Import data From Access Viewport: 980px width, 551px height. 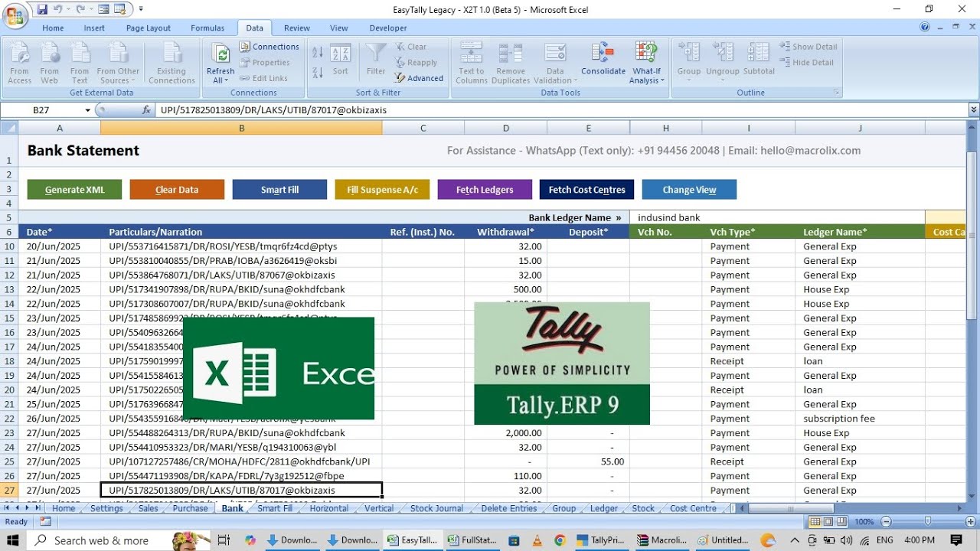tap(20, 63)
